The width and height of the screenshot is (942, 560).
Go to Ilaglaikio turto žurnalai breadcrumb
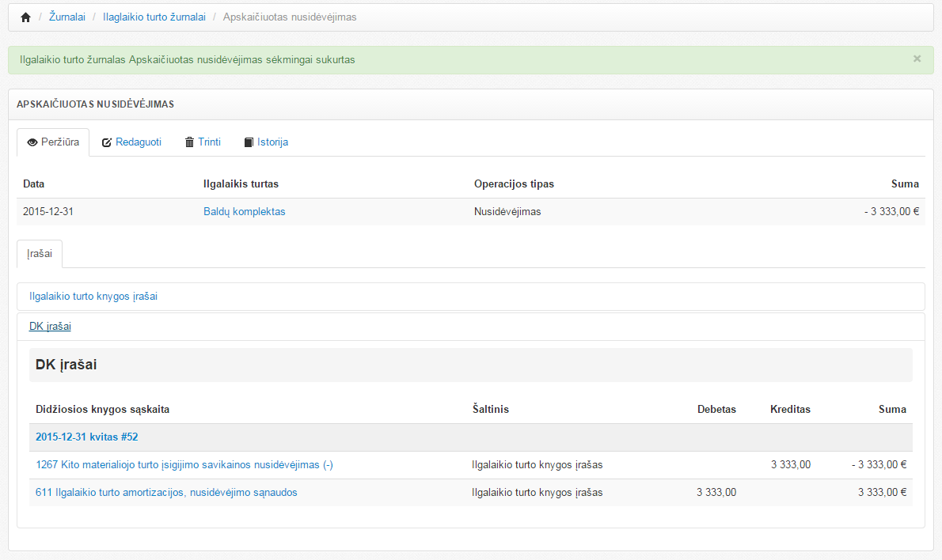(x=154, y=17)
